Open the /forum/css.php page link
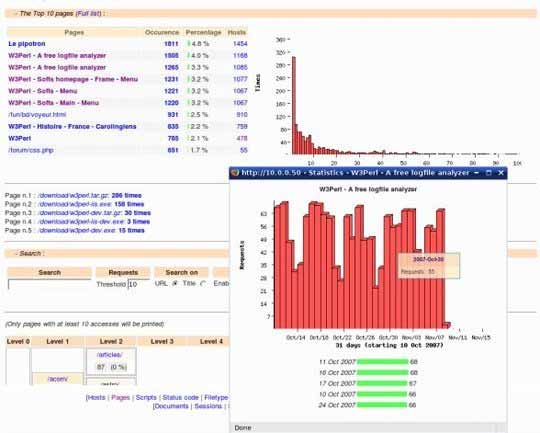This screenshot has height=433, width=540. click(x=31, y=150)
